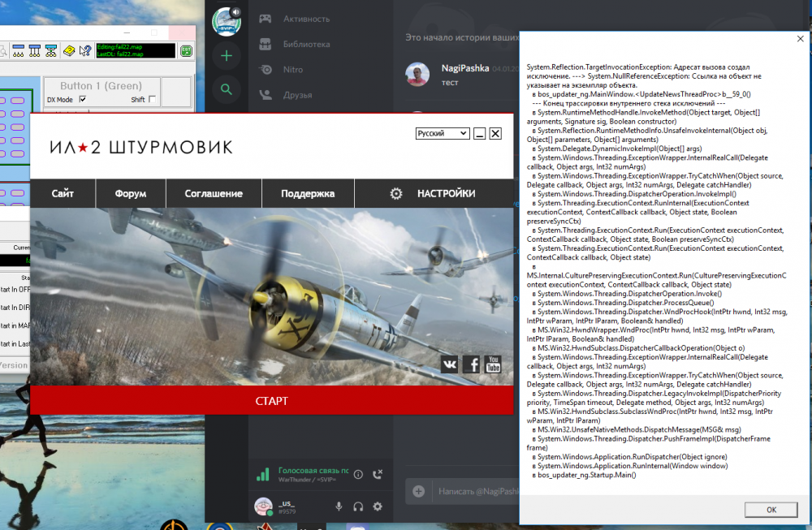Click the message input Написать @NagiPashka
Viewport: 812px width, 530px height.
point(477,491)
